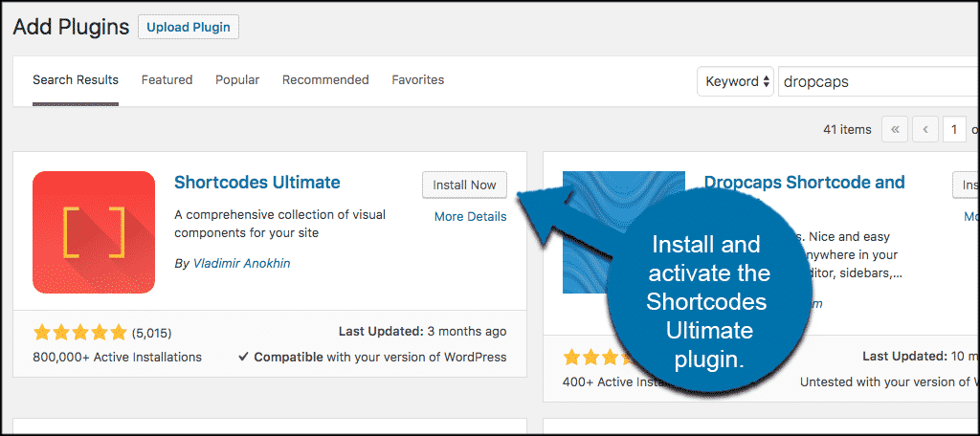The width and height of the screenshot is (980, 436).
Task: Click "800,000+ Active Installations" text
Action: [x=117, y=358]
